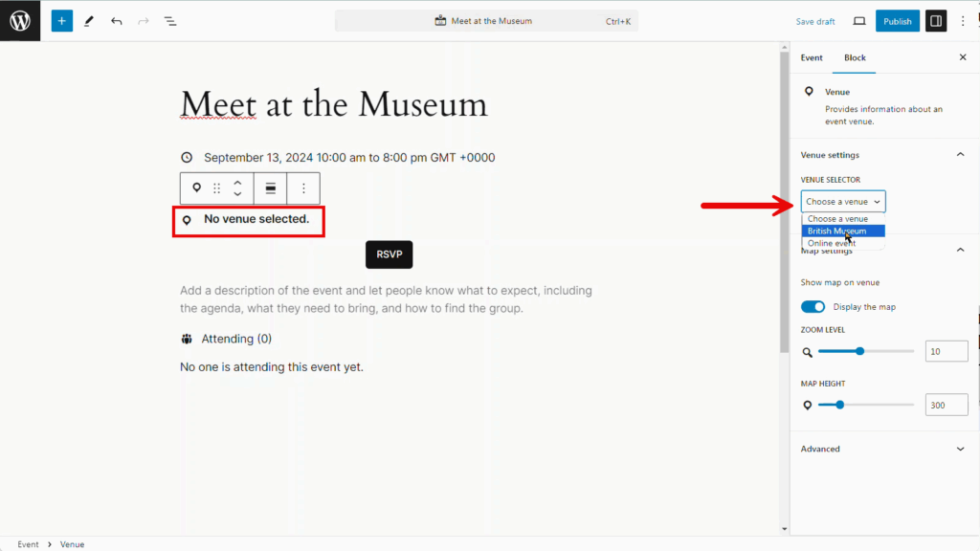This screenshot has width=980, height=551.
Task: Click the block toolbar drag handle
Action: pyautogui.click(x=217, y=188)
